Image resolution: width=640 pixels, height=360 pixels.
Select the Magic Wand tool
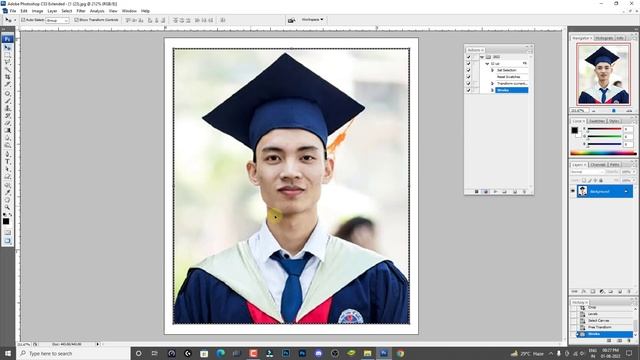(7, 69)
